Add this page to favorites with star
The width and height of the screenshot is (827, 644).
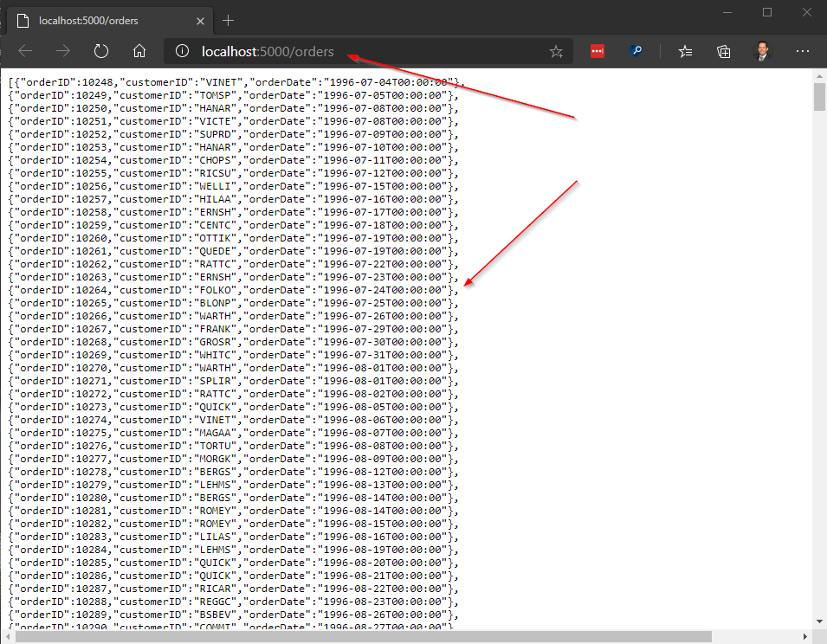tap(556, 52)
